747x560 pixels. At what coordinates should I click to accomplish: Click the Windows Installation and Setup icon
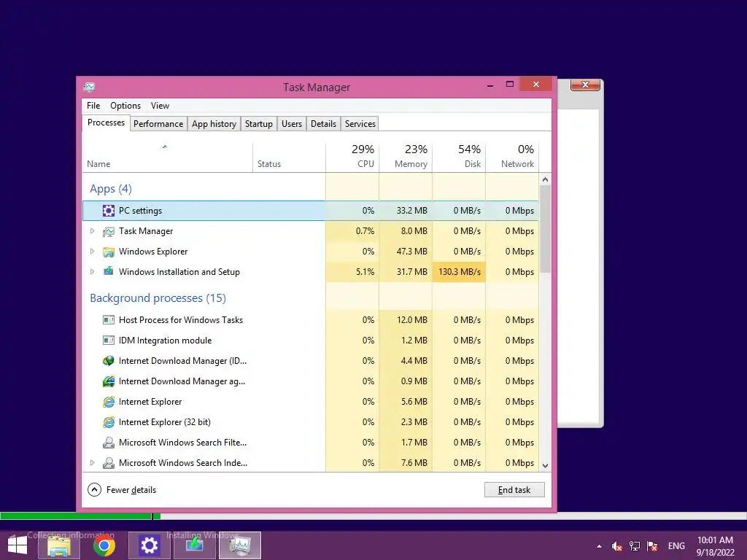109,271
